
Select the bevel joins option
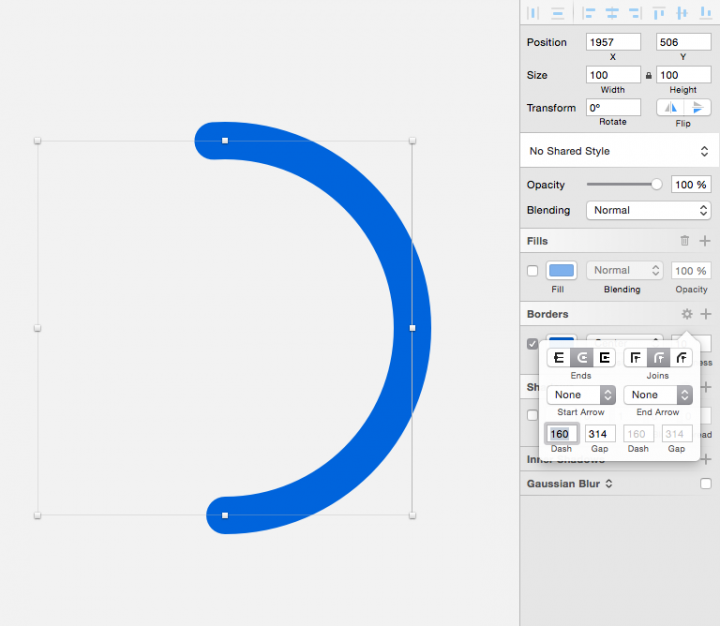(x=682, y=357)
